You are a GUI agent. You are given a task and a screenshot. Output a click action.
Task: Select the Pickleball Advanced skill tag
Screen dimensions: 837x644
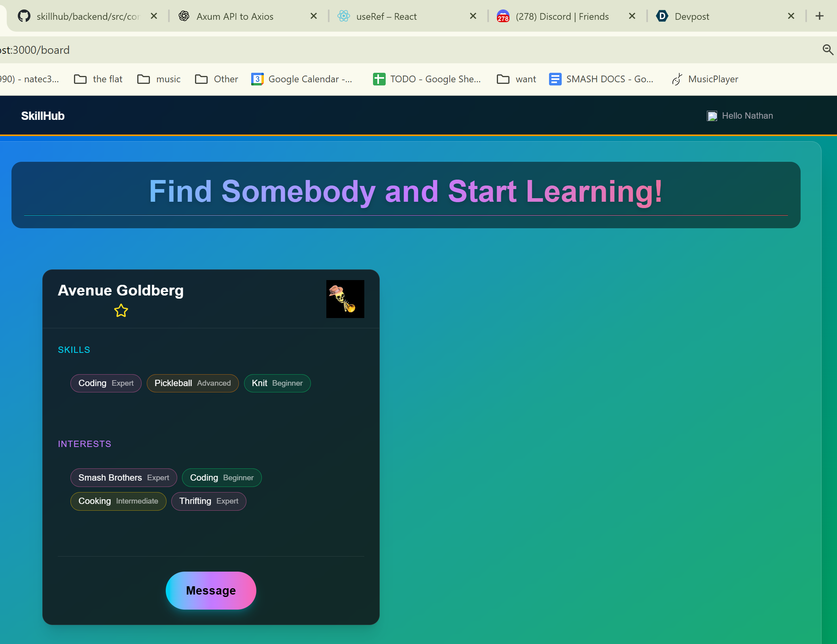193,383
